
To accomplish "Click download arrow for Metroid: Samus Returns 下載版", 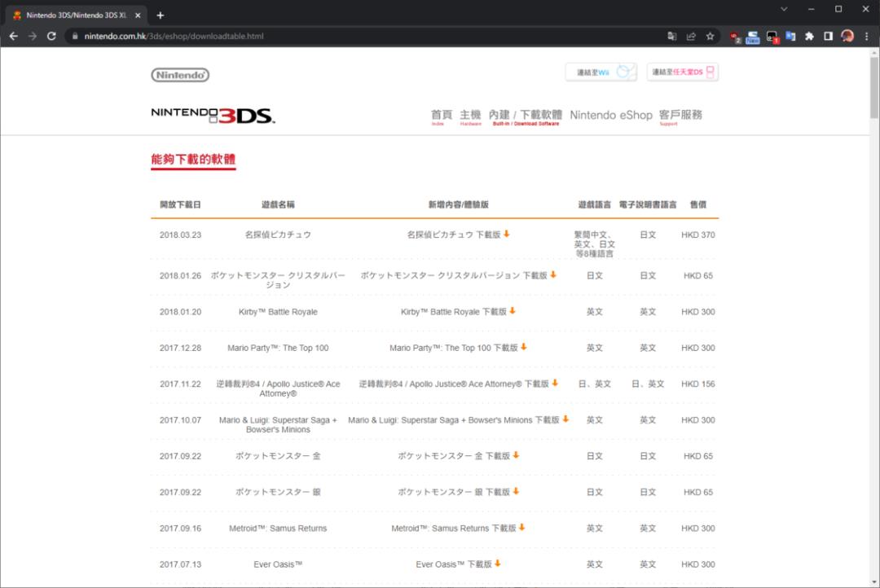I will point(522,528).
